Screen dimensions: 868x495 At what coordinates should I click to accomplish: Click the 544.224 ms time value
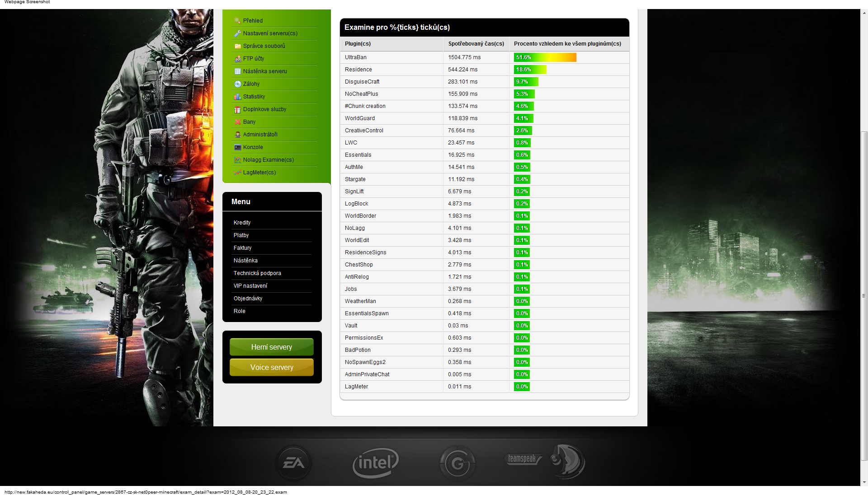[x=462, y=70]
